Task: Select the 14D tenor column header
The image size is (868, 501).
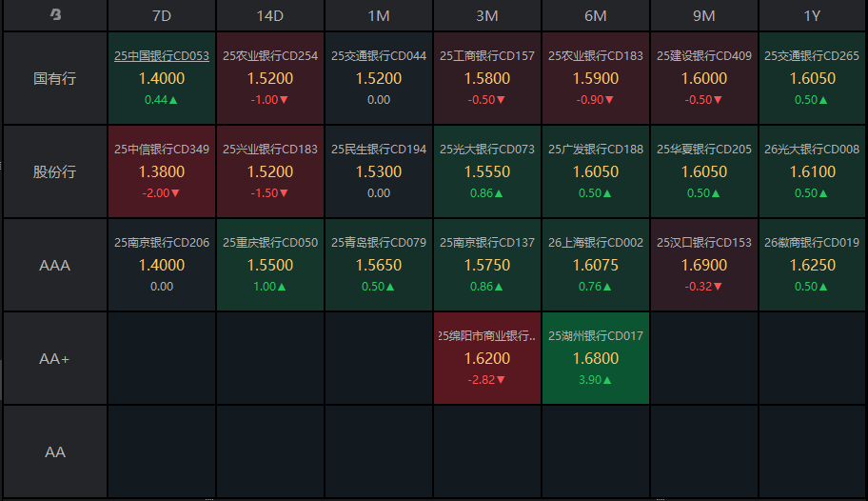Action: click(x=270, y=15)
